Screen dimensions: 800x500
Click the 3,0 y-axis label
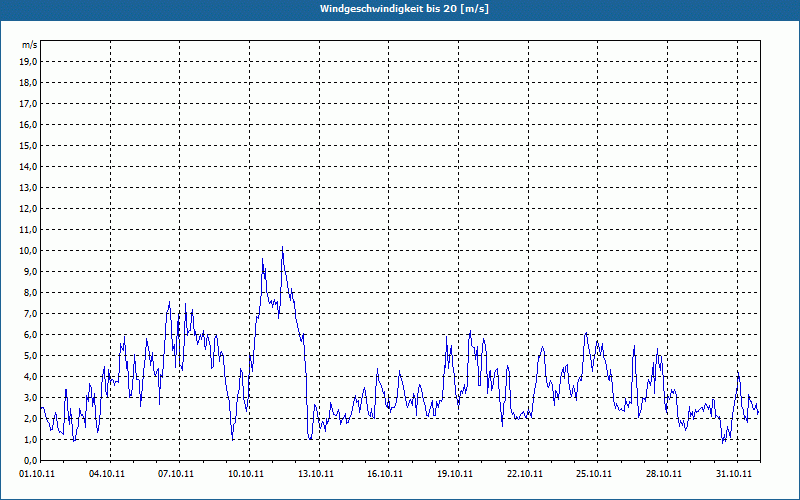(x=30, y=397)
